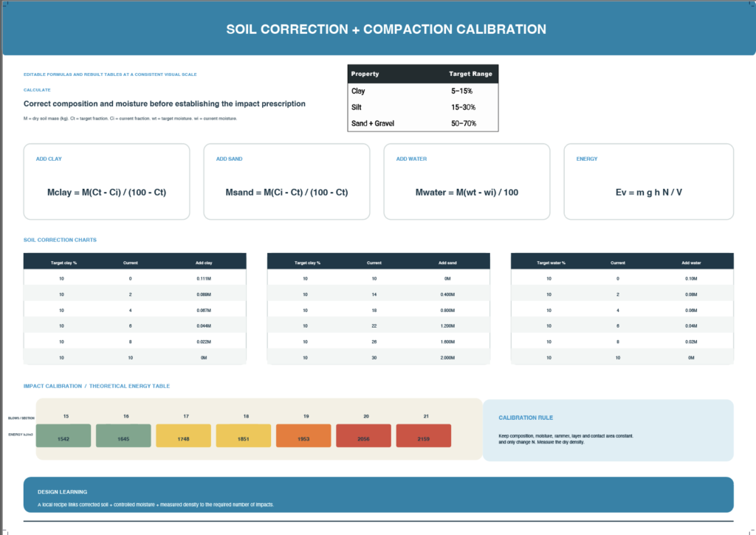
Task: Select the red 2159 energy swatch
Action: coord(423,435)
